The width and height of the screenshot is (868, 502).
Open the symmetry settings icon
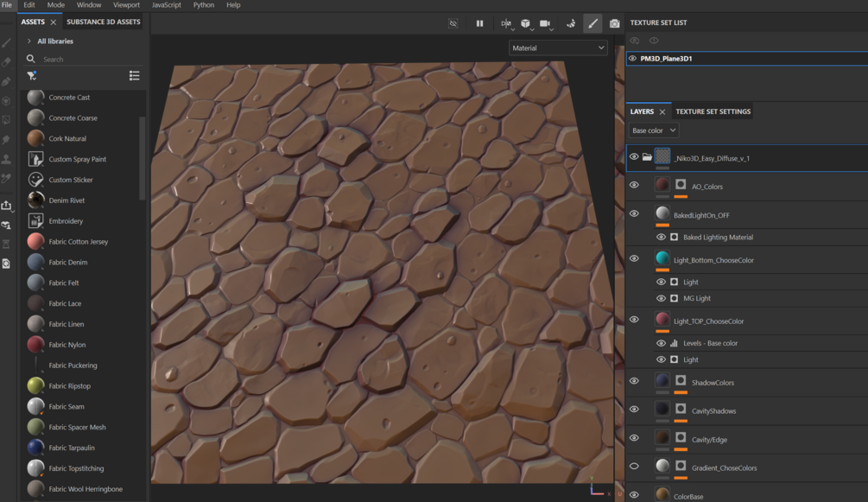(x=506, y=23)
